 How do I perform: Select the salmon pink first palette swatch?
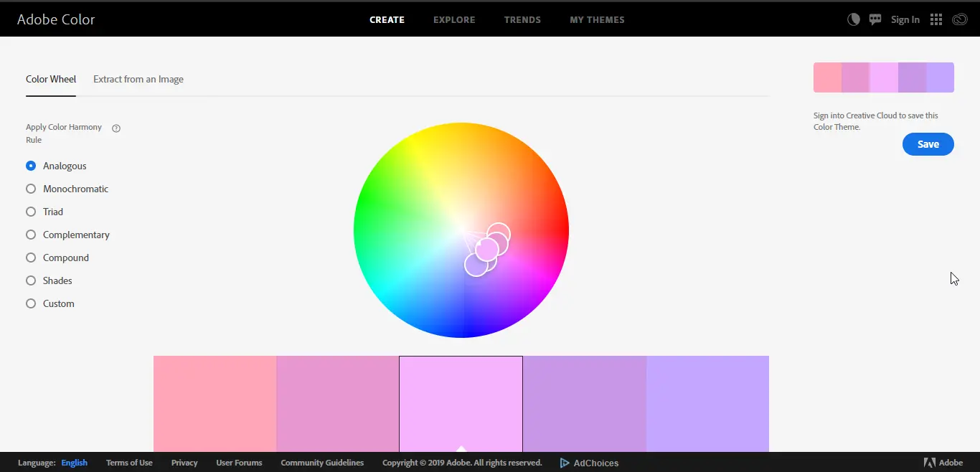pos(215,404)
